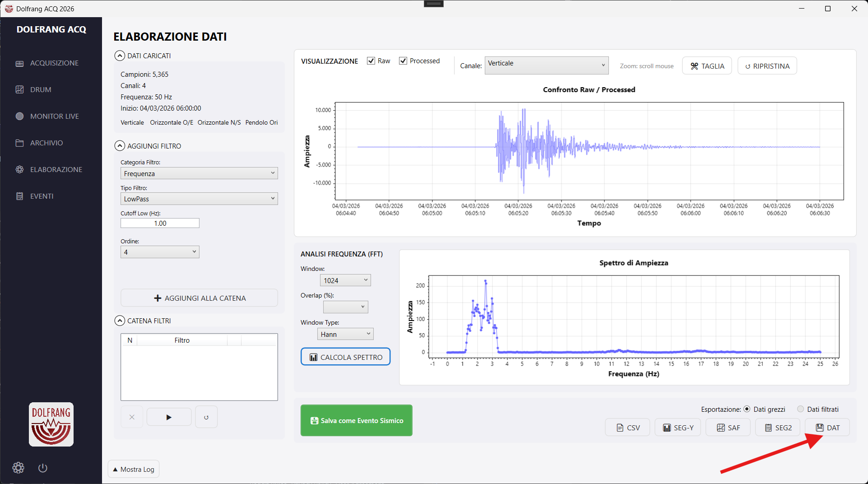Open the MONITOR LIVE sidebar section
The height and width of the screenshot is (484, 868).
54,116
